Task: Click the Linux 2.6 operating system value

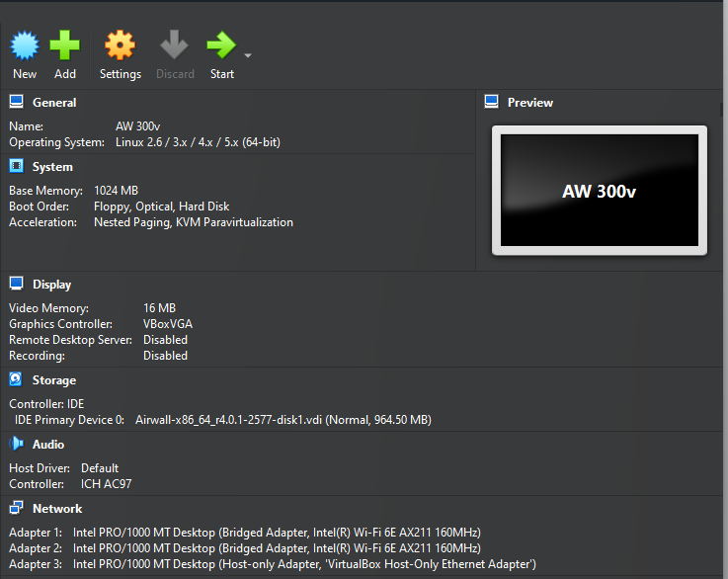Action: pyautogui.click(x=198, y=142)
